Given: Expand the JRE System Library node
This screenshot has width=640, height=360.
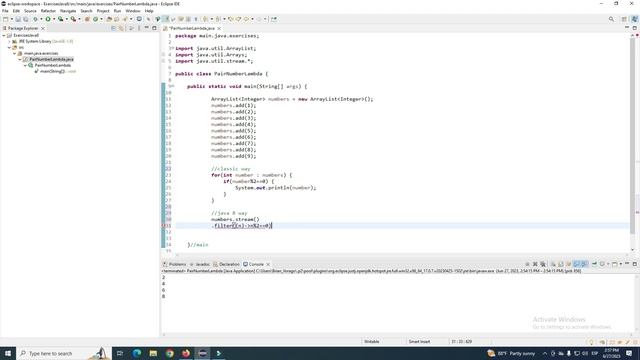Looking at the screenshot, I should coord(9,41).
